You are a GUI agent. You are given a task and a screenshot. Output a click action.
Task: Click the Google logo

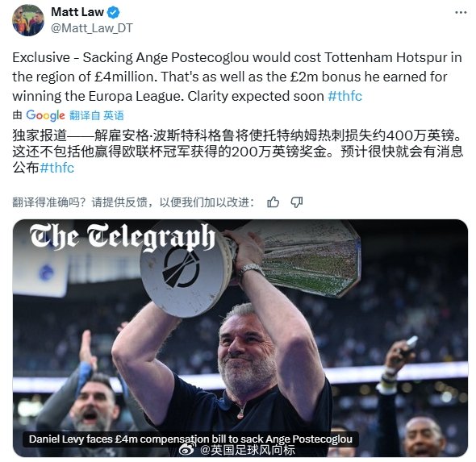(45, 115)
